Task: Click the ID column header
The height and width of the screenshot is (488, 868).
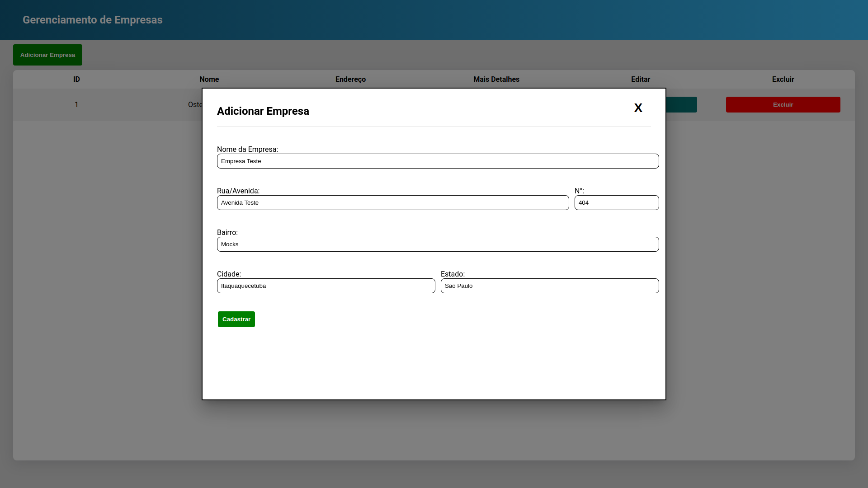Action: tap(76, 79)
